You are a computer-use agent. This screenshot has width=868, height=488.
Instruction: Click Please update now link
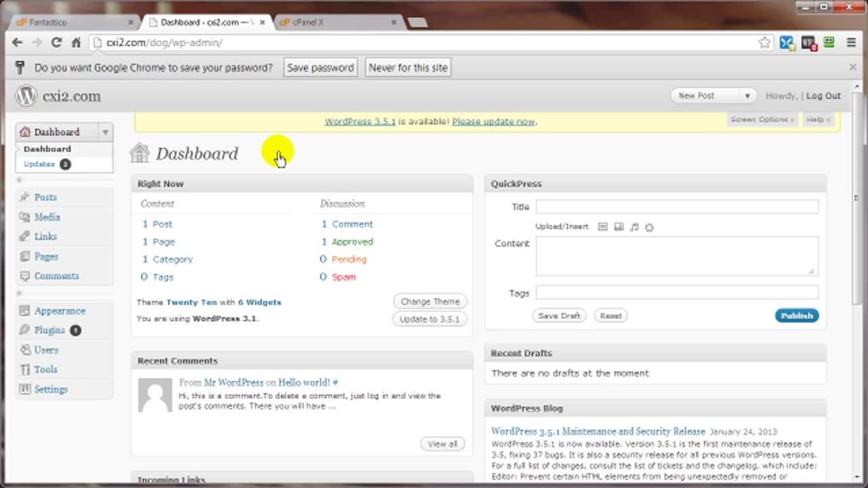click(494, 122)
